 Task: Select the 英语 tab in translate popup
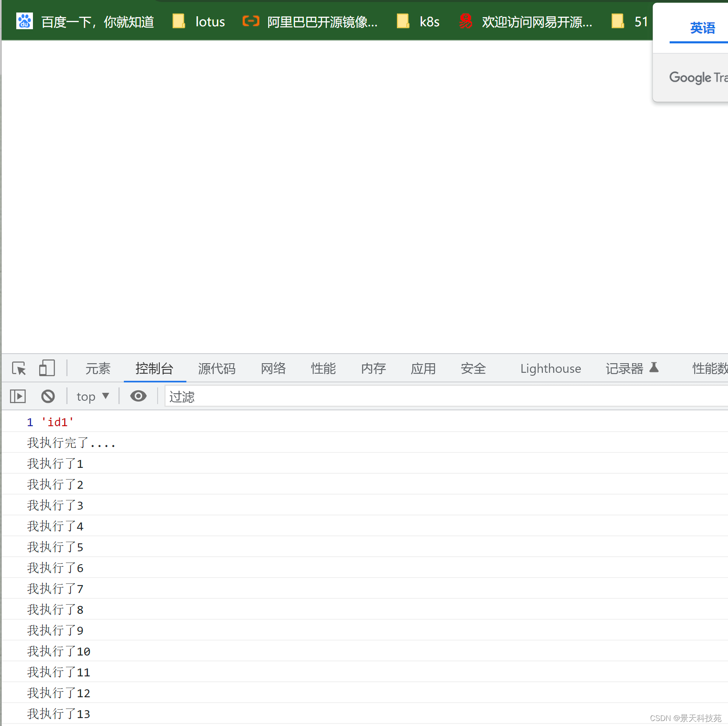702,28
